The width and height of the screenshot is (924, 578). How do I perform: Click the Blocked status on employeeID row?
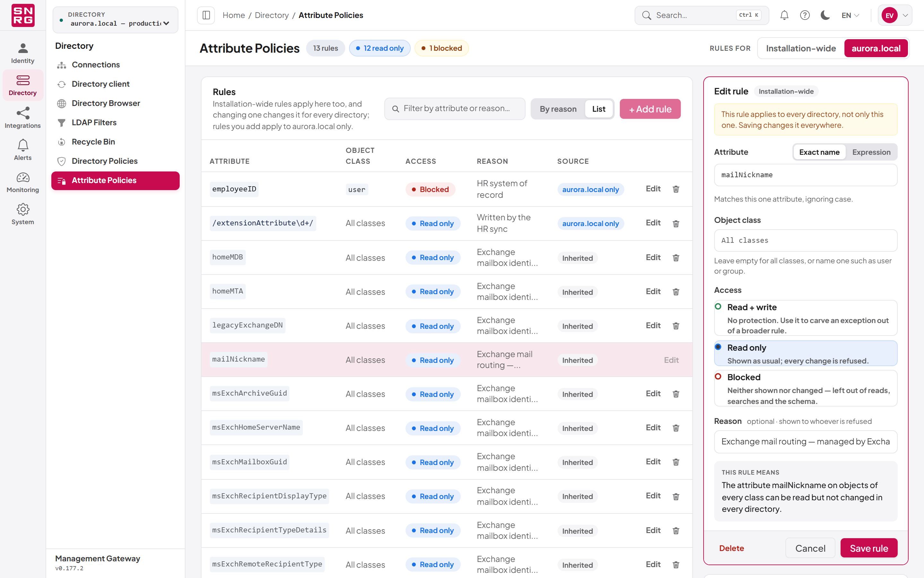coord(430,189)
